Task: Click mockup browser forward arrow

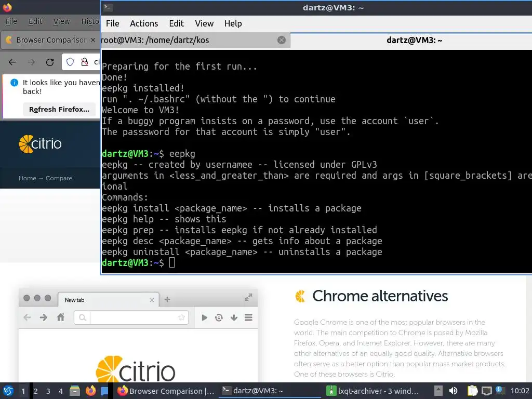Action: point(44,317)
